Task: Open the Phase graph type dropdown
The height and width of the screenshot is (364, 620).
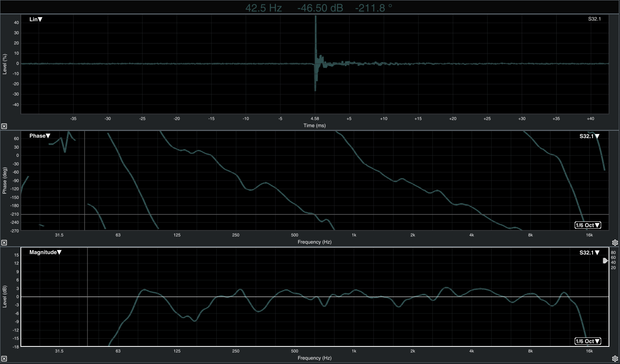Action: pos(40,136)
